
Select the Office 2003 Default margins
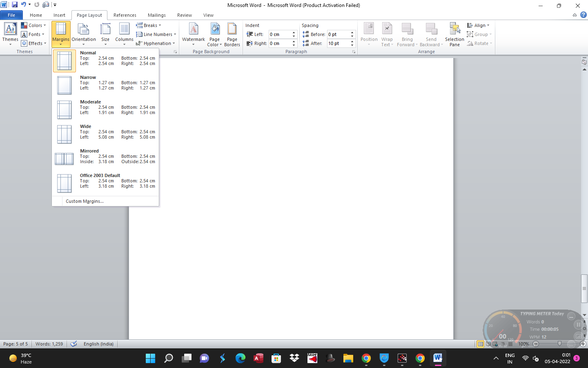point(105,183)
